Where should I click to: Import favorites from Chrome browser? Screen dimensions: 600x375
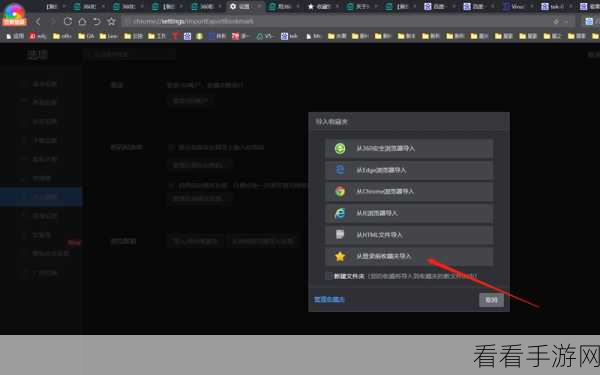point(409,191)
